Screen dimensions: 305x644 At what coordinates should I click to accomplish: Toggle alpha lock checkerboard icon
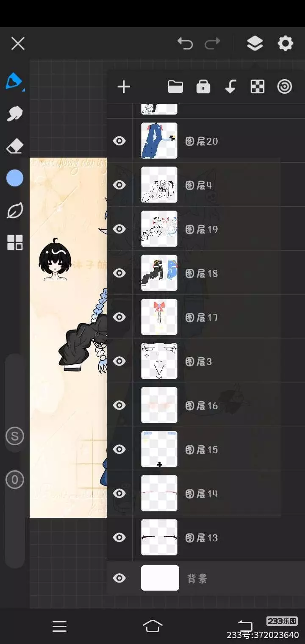(258, 87)
